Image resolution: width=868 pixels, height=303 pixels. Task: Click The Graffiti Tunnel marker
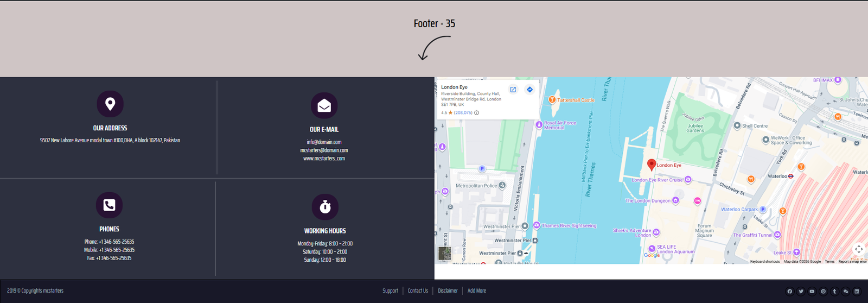coord(777,235)
